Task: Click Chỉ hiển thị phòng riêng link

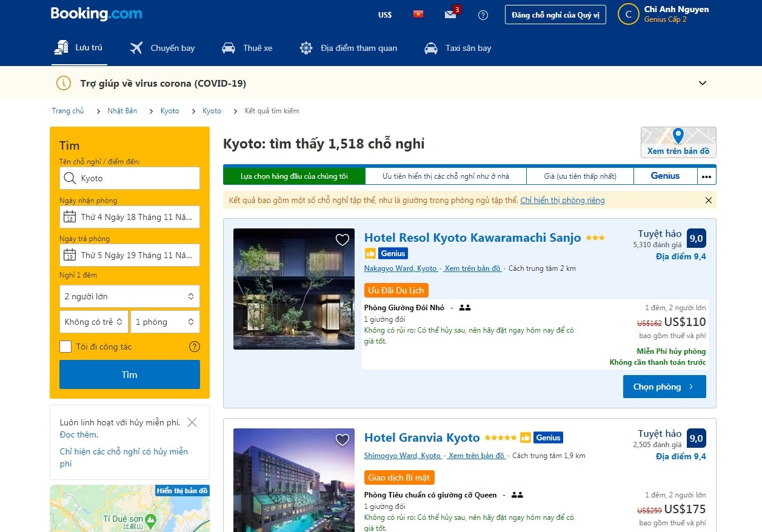Action: [x=563, y=200]
